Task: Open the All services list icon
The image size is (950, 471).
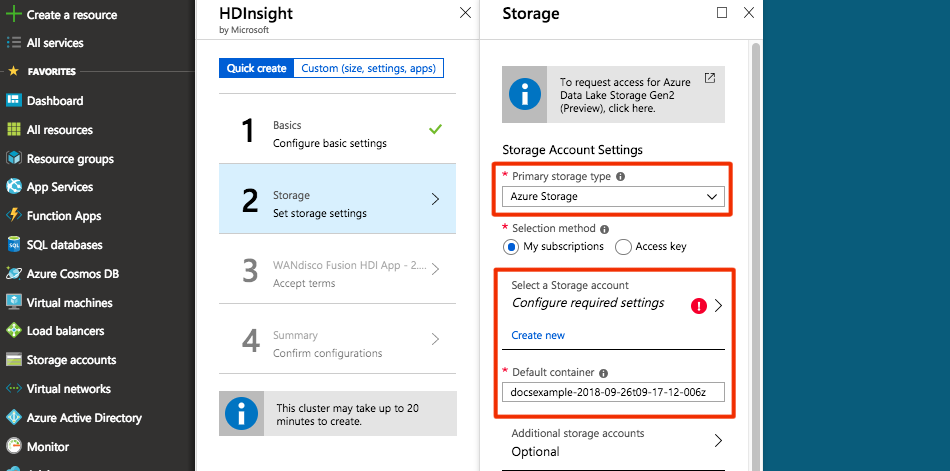Action: pyautogui.click(x=13, y=43)
